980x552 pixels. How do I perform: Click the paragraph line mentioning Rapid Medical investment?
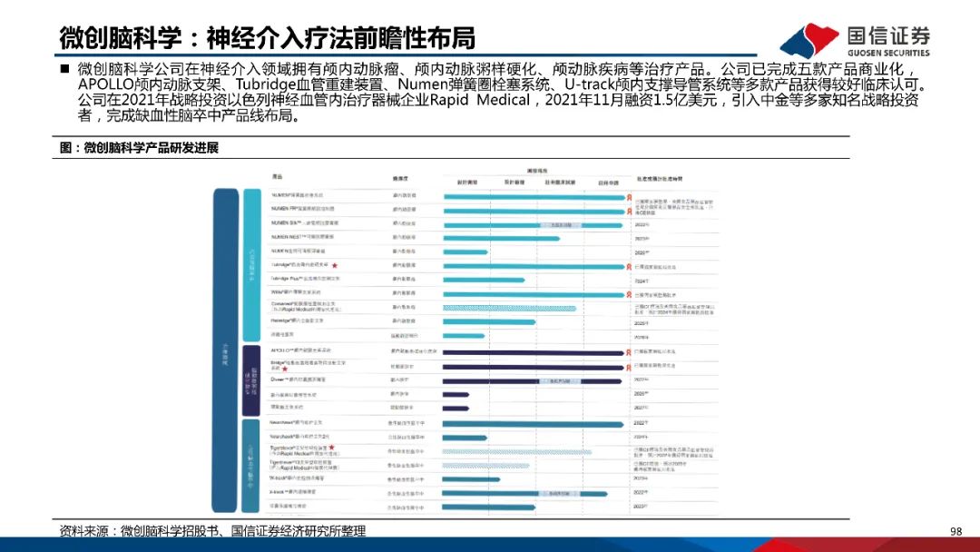pos(498,100)
